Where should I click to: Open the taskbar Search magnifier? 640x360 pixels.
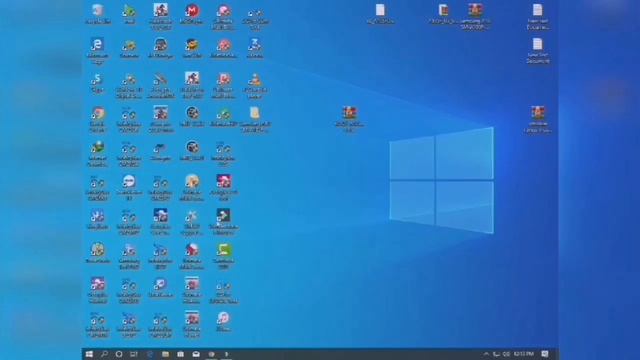104,354
